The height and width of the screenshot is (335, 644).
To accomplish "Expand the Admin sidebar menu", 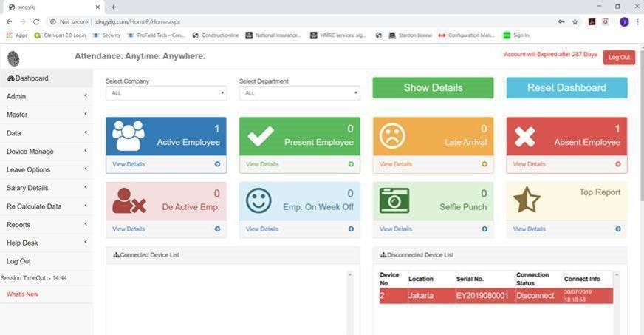I will [x=46, y=96].
